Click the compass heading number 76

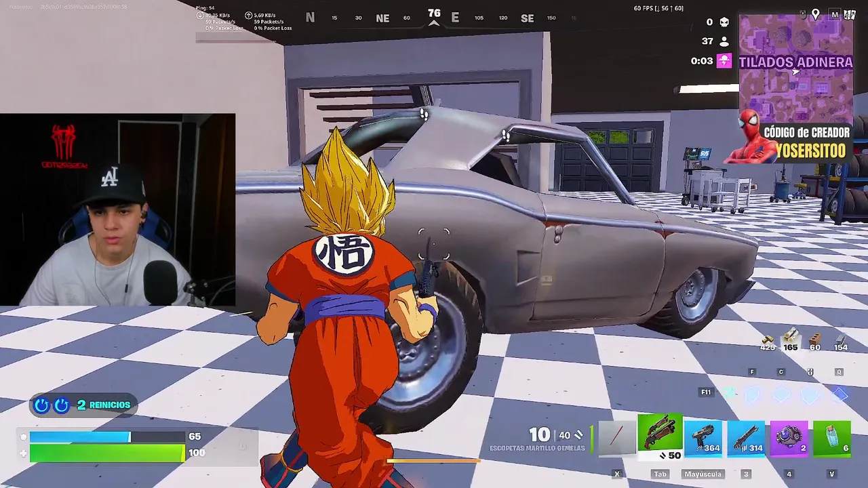[x=434, y=13]
